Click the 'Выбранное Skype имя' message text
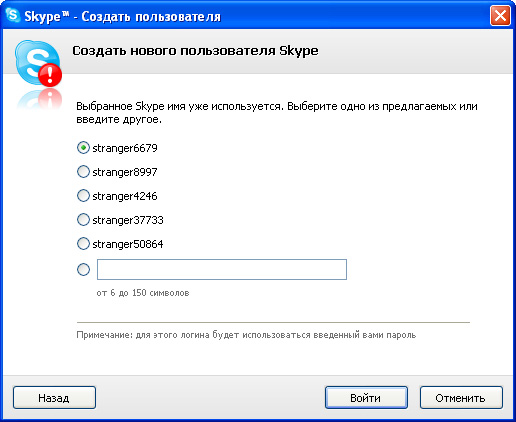Viewport: 516px width, 422px height. 277,113
